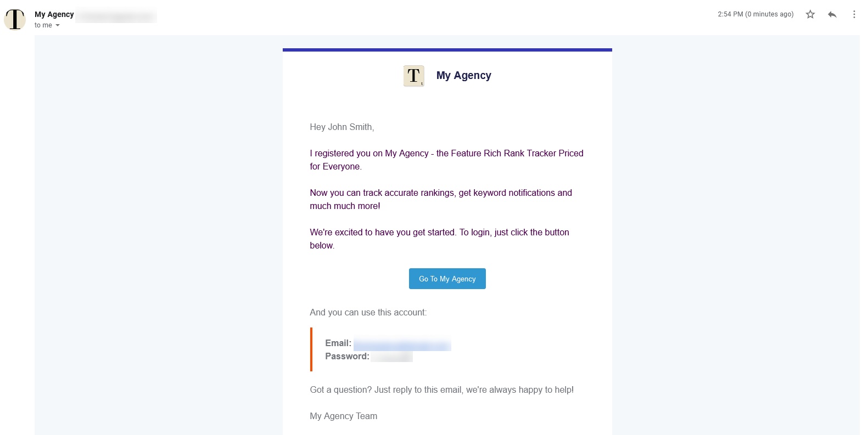Click the "And you can use this account:" line

pos(368,312)
